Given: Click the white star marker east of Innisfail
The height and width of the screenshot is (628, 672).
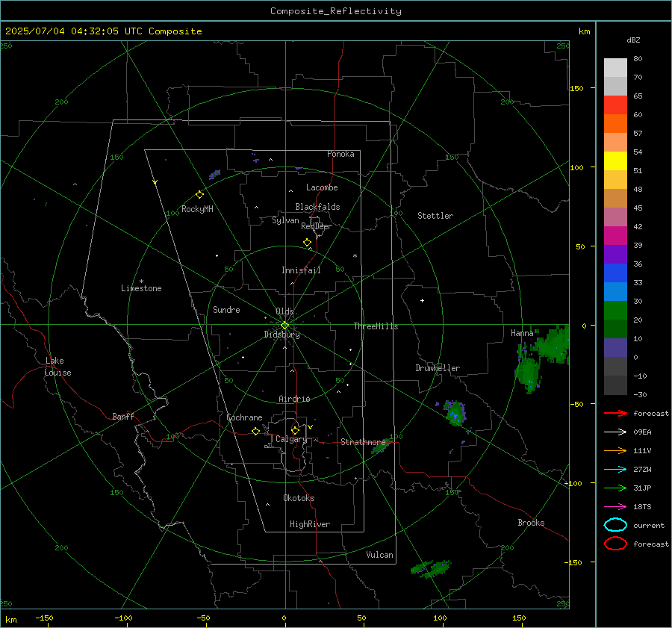Looking at the screenshot, I should [355, 256].
